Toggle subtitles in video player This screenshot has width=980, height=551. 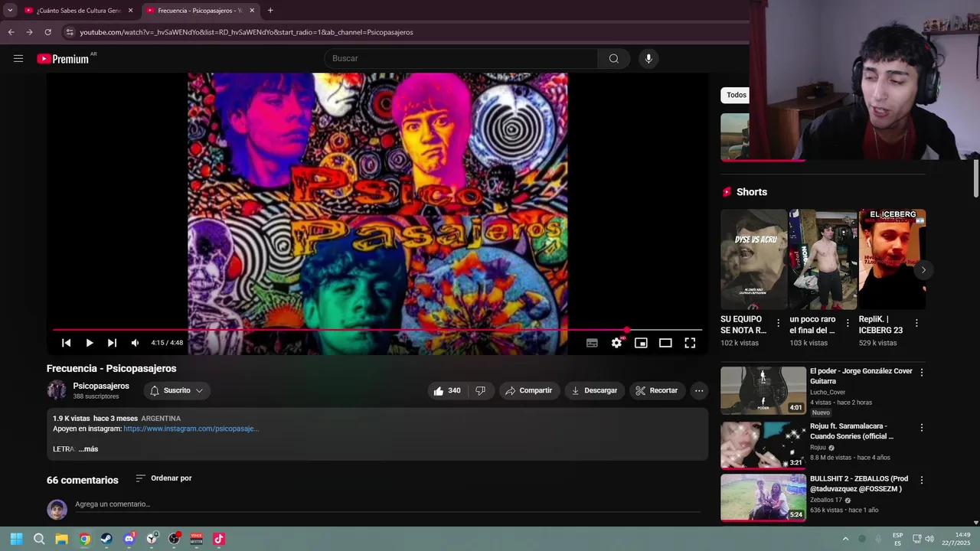pyautogui.click(x=592, y=343)
